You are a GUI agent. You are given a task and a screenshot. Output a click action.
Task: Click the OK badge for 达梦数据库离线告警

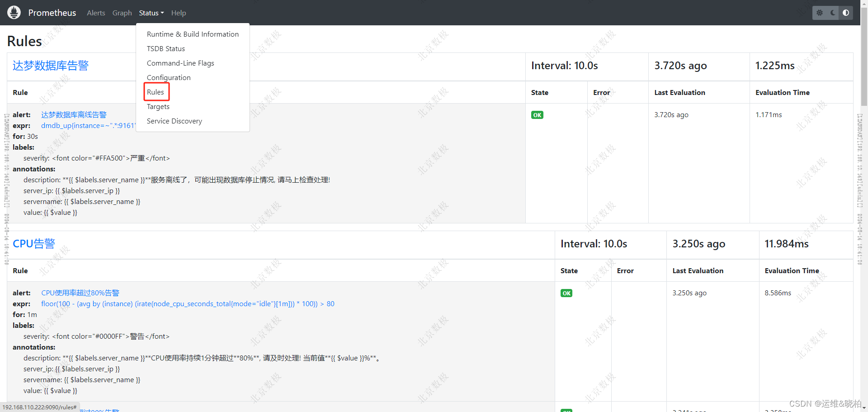(x=537, y=115)
